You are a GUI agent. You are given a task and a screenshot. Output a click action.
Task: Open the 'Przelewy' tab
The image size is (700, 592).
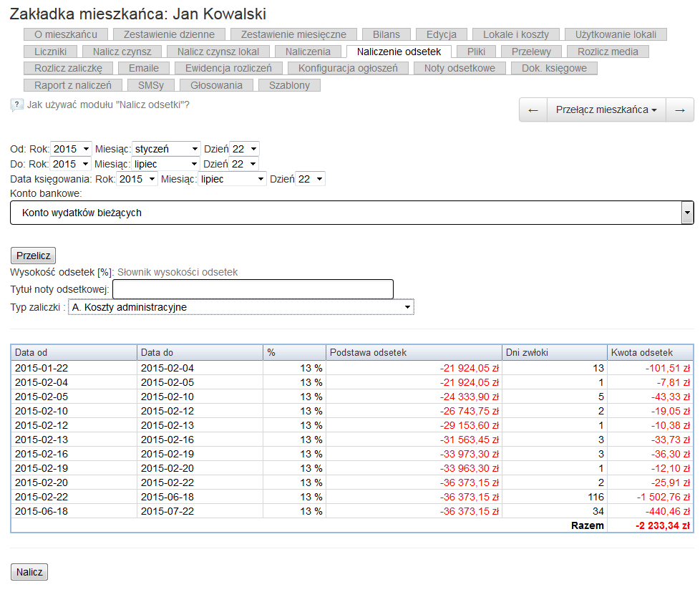pos(531,52)
